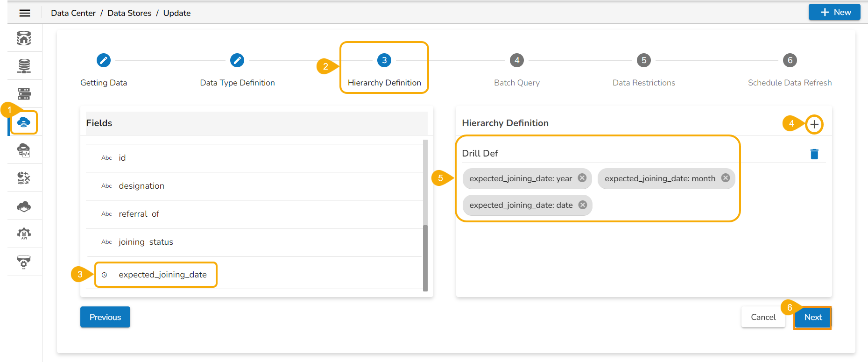The height and width of the screenshot is (362, 868).
Task: Click the data warehouse home sidebar icon
Action: coord(24,38)
